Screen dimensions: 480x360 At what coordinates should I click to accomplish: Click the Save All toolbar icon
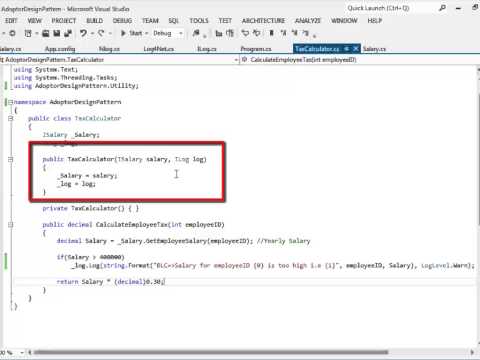68,33
